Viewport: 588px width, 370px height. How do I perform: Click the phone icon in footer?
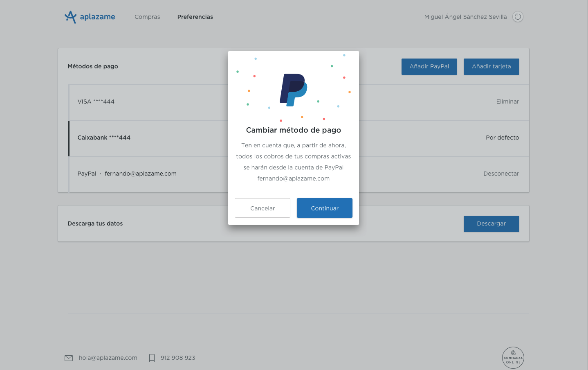[x=152, y=358]
